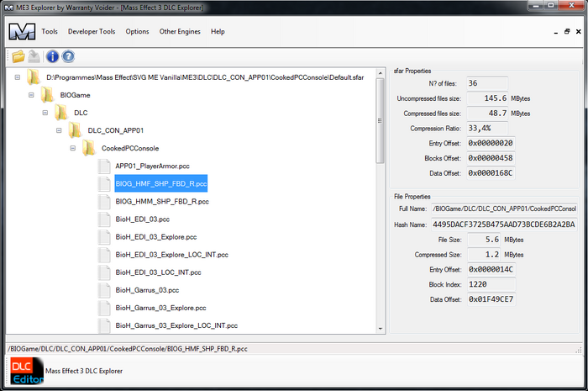Viewport: 588px width, 391px height.
Task: Open the blue info icon in toolbar
Action: (52, 56)
